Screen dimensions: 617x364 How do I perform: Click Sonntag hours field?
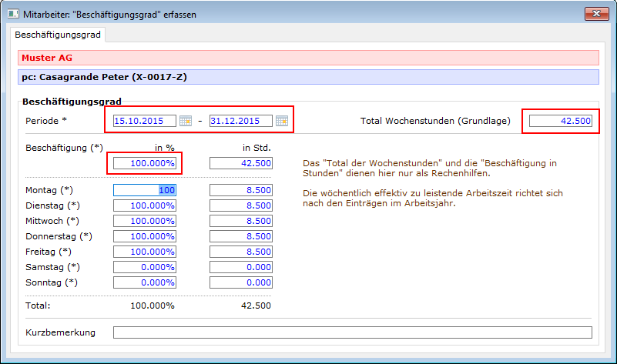pos(240,282)
